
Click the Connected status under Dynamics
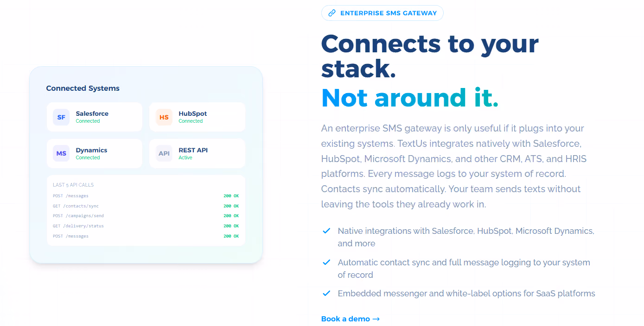click(88, 157)
